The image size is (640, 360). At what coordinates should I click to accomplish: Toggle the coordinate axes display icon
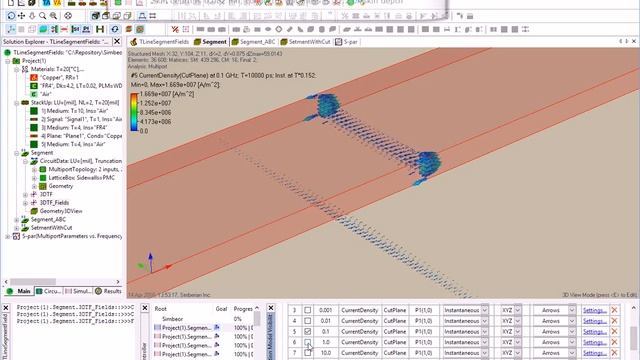[11, 29]
